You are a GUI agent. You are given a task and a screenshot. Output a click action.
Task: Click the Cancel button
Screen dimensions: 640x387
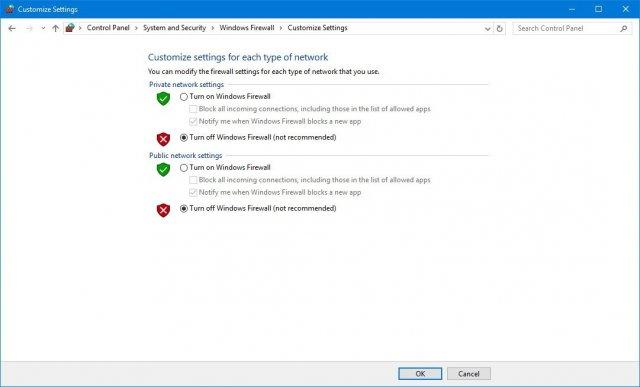click(469, 374)
